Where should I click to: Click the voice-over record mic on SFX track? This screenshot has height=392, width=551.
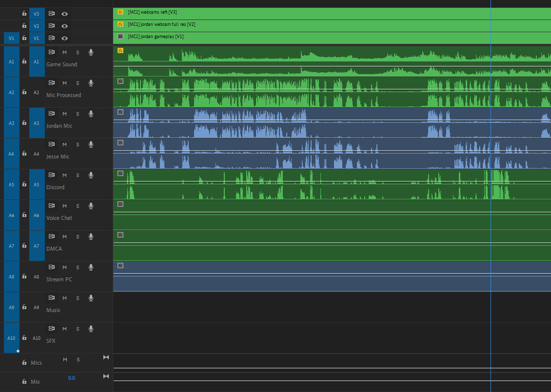tap(91, 329)
